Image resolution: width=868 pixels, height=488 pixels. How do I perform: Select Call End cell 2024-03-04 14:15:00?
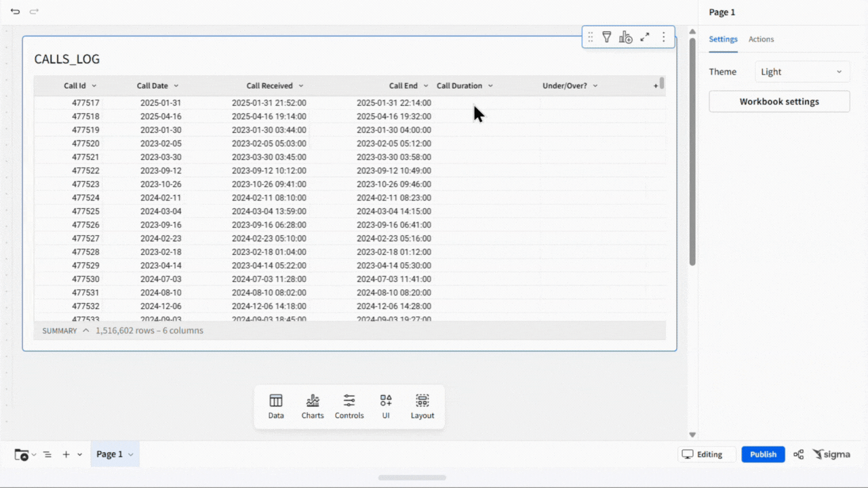pos(393,211)
